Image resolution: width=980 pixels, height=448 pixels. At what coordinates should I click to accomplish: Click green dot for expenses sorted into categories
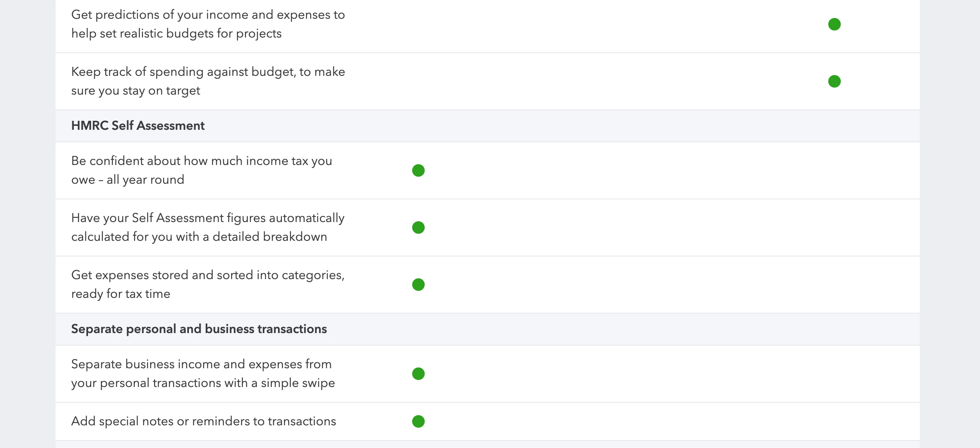(x=418, y=285)
